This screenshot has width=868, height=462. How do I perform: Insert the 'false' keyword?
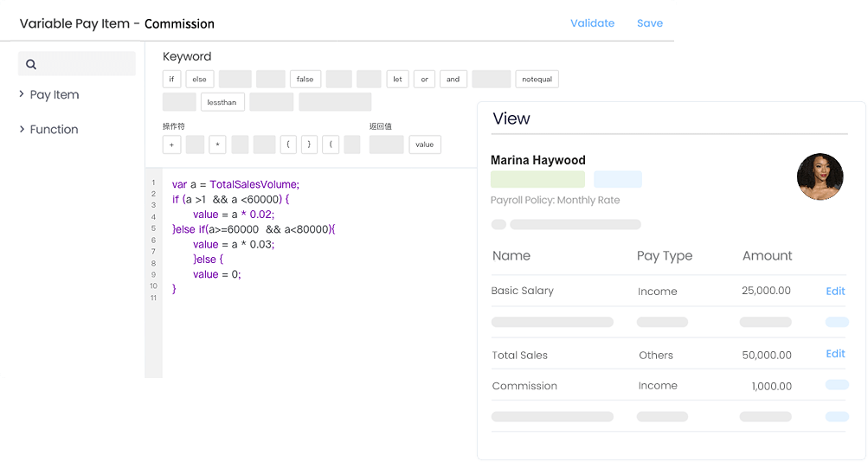coord(305,79)
